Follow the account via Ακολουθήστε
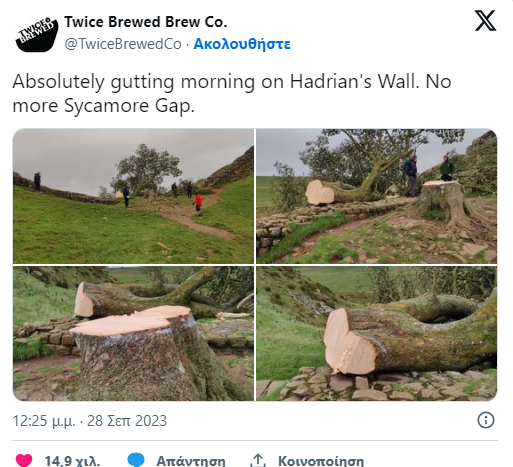 (242, 44)
